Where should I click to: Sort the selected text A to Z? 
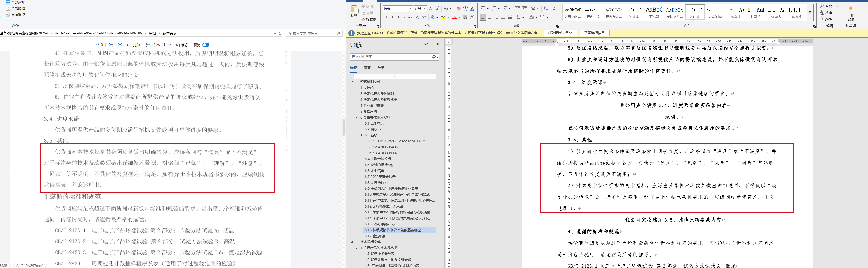point(546,8)
